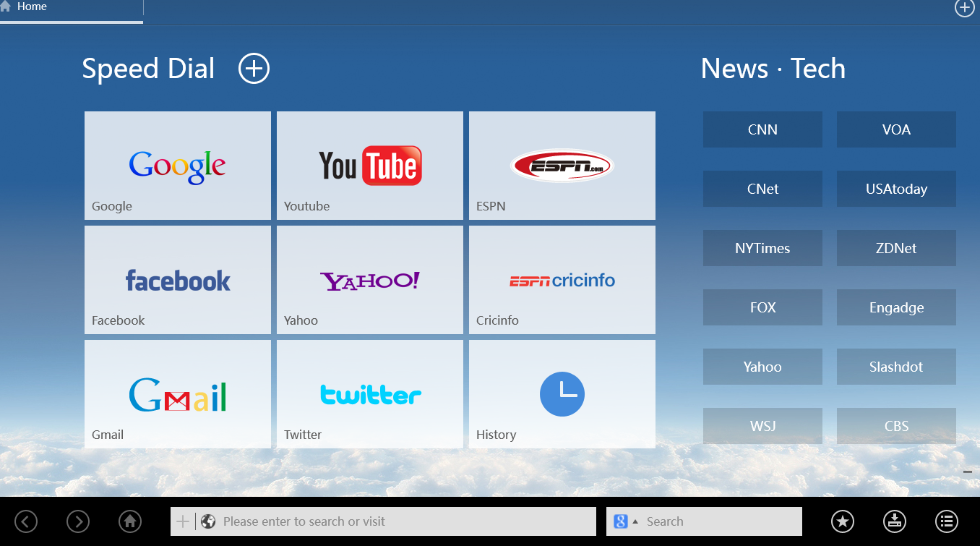Open a new tab with plus icon

click(x=965, y=7)
